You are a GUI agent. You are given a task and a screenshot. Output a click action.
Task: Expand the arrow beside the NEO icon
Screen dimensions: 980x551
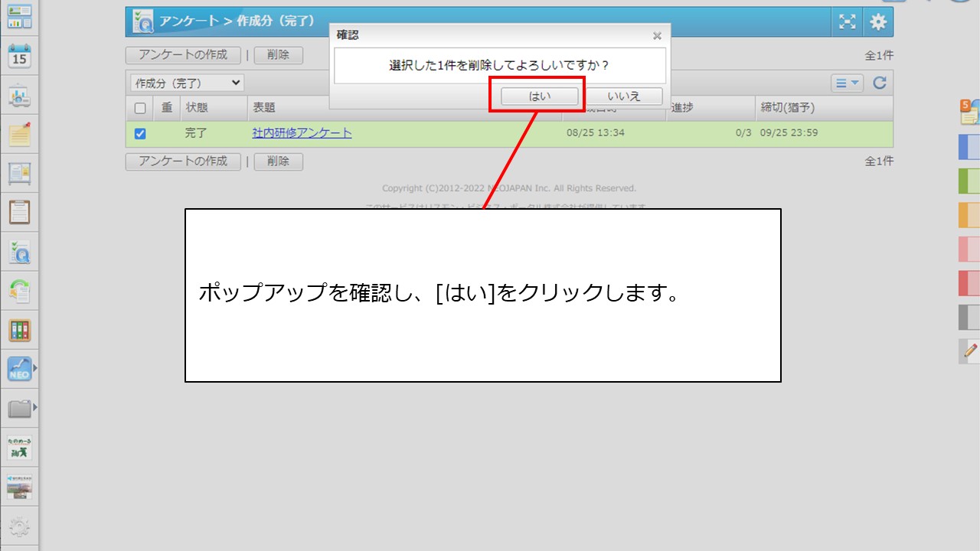point(35,367)
